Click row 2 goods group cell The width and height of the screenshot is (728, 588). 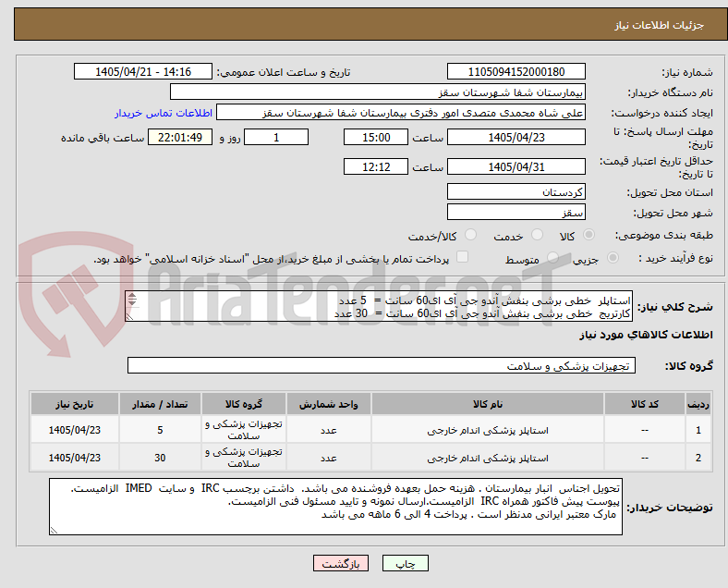coord(244,458)
